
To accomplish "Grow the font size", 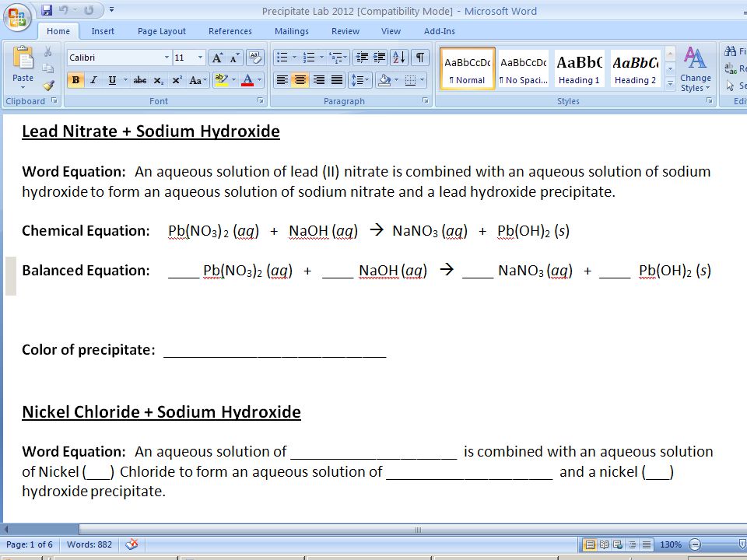I will [x=217, y=58].
